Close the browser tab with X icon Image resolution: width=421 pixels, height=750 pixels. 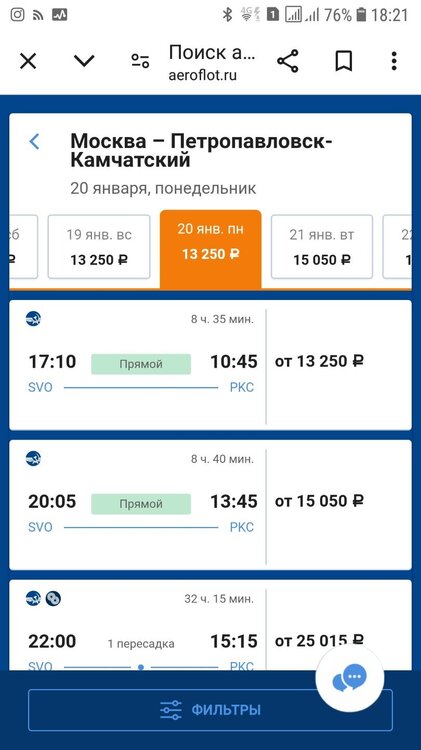point(28,61)
